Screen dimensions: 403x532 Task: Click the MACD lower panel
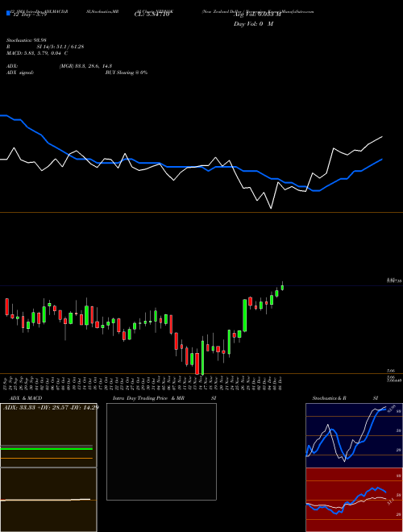[x=48, y=500]
